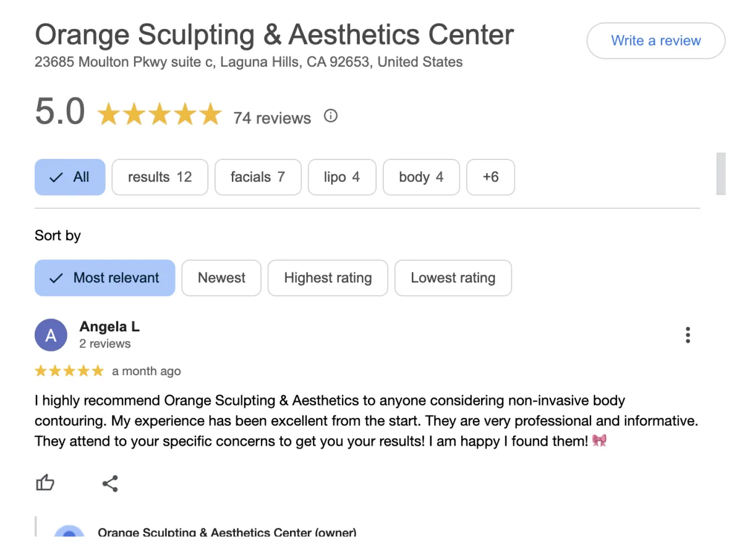
Task: Sort reviews by Newest
Action: pyautogui.click(x=221, y=278)
